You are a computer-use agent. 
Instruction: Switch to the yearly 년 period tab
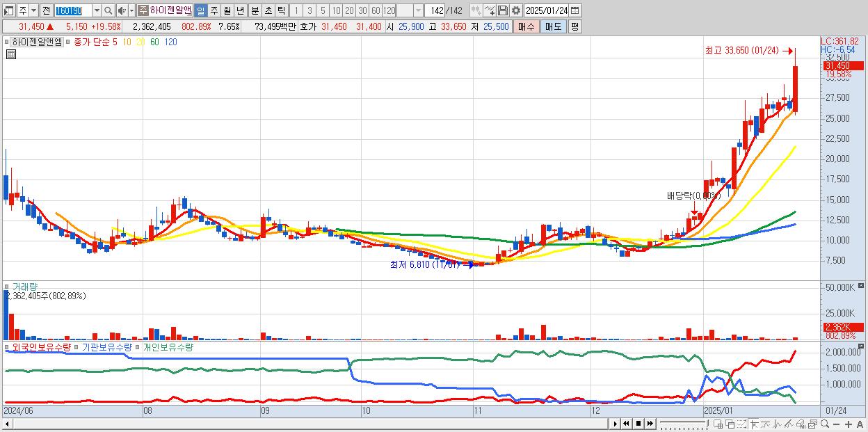click(x=240, y=11)
